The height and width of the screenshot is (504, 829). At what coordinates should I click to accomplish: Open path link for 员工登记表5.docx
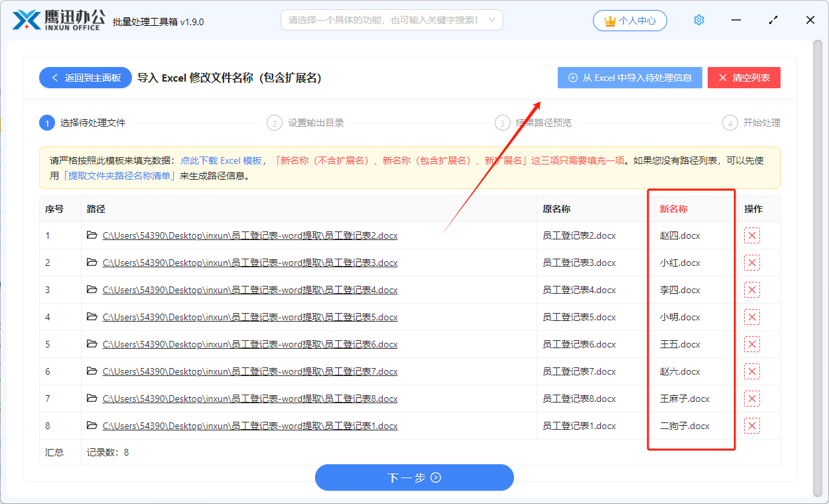point(250,317)
